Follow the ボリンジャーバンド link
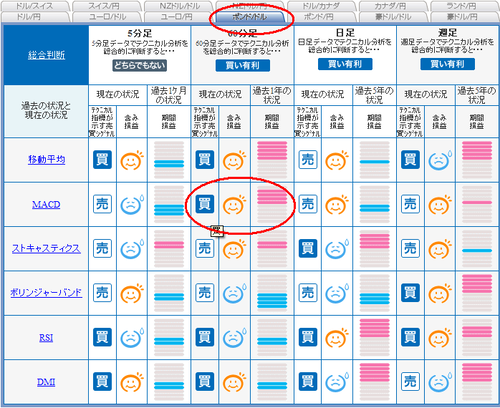Screen dimensions: 500x408 click(46, 293)
